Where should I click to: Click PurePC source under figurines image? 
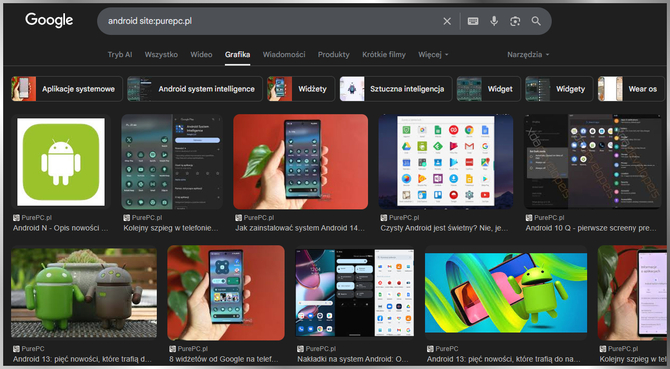click(33, 349)
